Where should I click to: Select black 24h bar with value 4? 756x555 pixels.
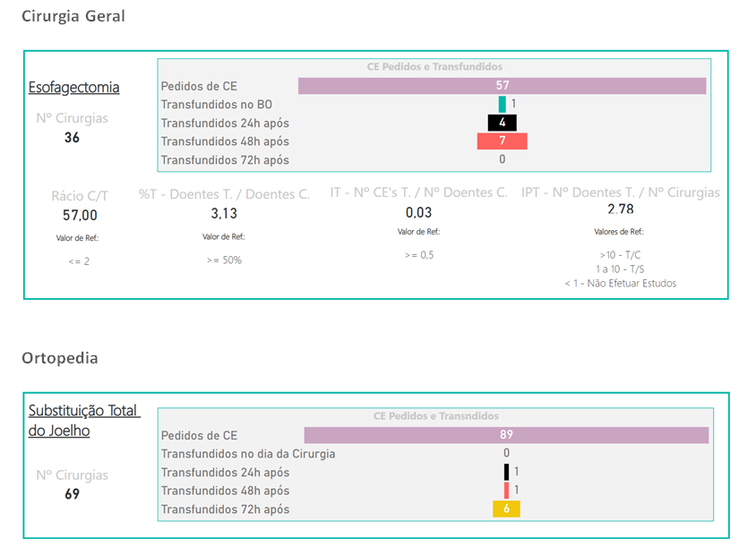[502, 123]
